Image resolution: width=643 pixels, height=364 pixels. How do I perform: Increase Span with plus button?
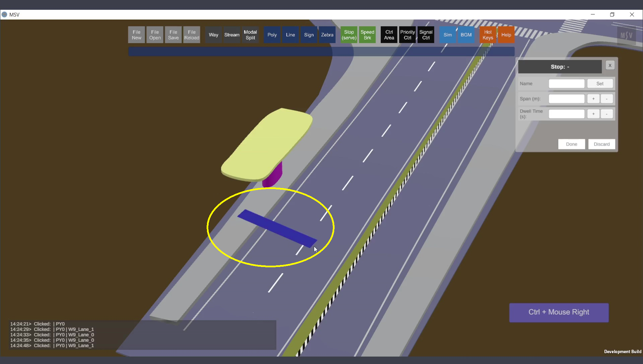(x=593, y=99)
